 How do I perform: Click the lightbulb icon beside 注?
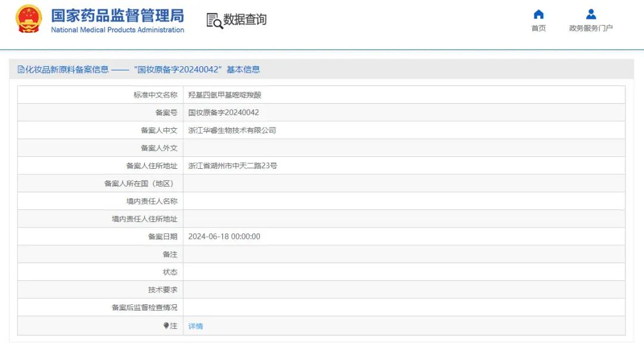166,326
